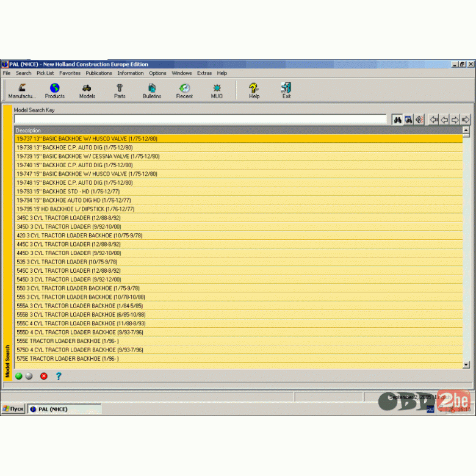Click the blue question mark help icon
This screenshot has height=476, width=476.
tap(59, 376)
